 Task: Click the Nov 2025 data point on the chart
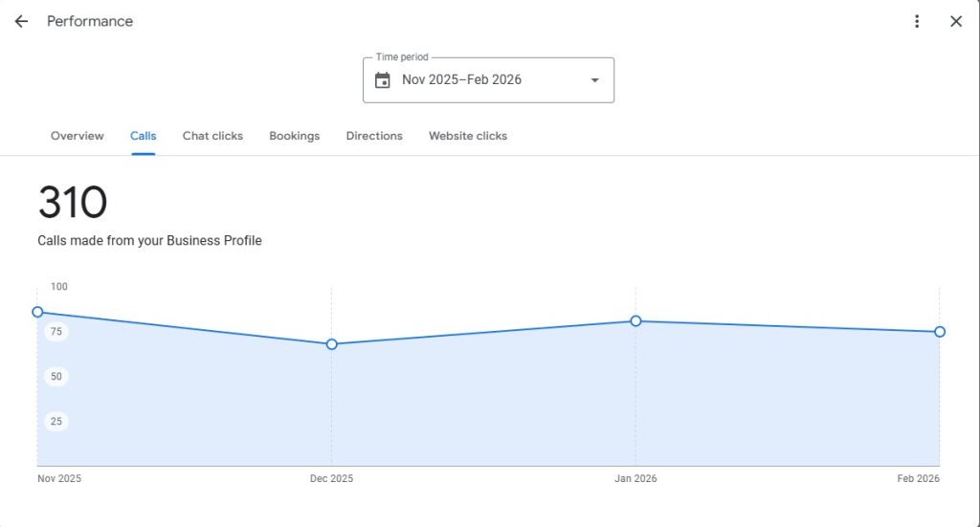click(x=37, y=312)
